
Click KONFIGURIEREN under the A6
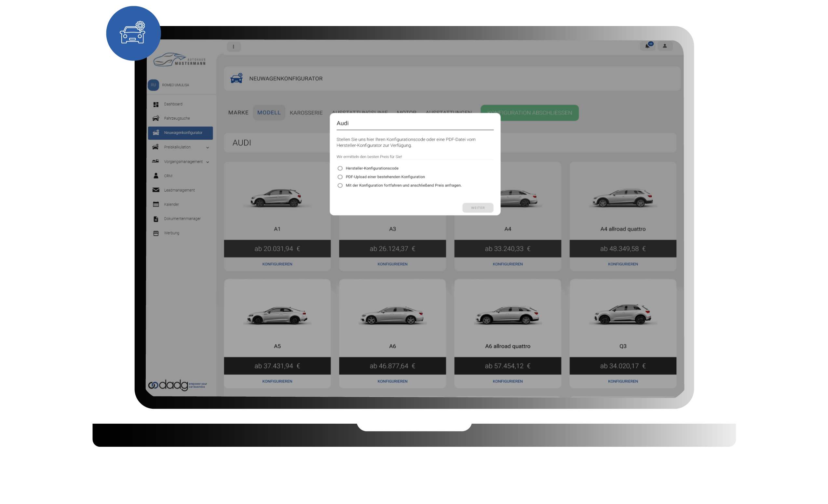pos(392,381)
